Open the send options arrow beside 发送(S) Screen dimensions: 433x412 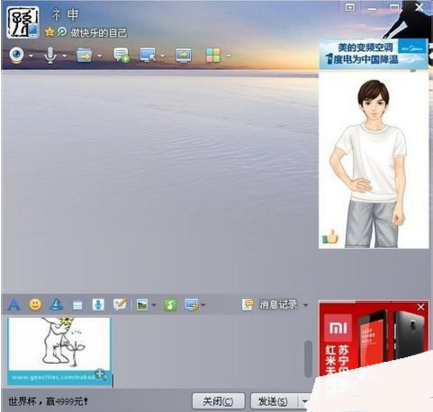[x=304, y=401]
